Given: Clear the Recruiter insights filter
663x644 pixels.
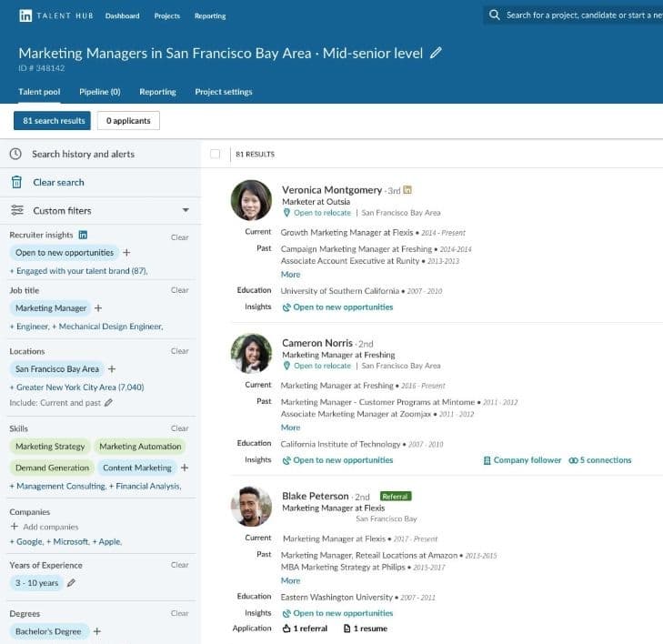Looking at the screenshot, I should [180, 237].
